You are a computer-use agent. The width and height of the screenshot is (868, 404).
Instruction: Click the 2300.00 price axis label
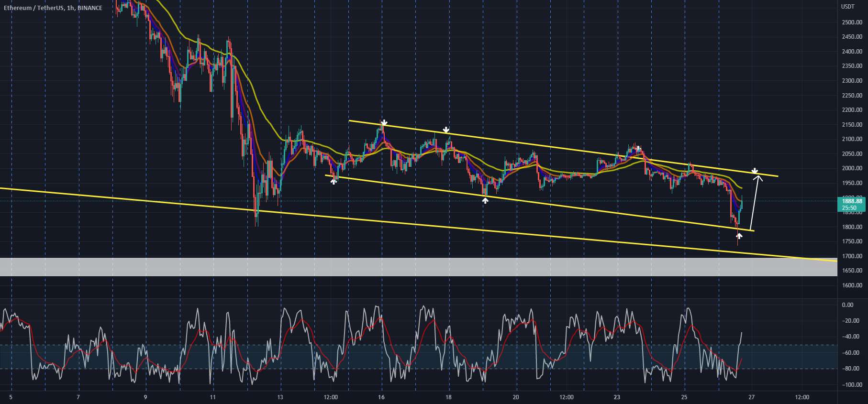point(852,81)
